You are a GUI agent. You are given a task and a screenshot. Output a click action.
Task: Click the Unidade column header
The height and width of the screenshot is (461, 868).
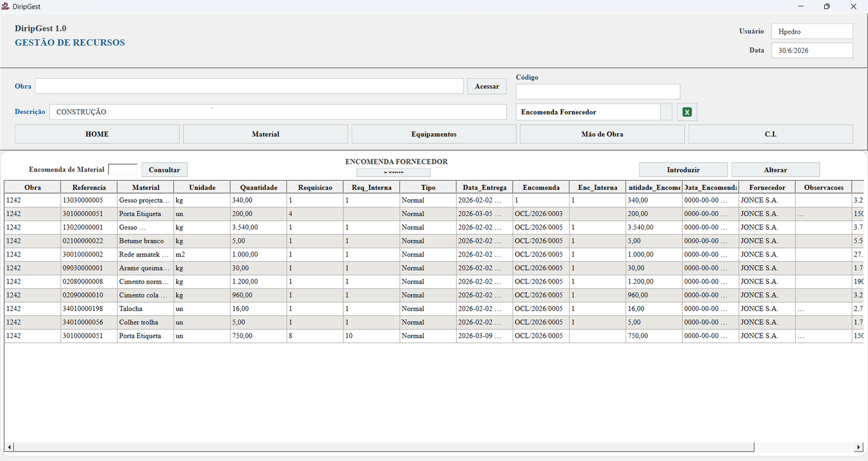[202, 187]
